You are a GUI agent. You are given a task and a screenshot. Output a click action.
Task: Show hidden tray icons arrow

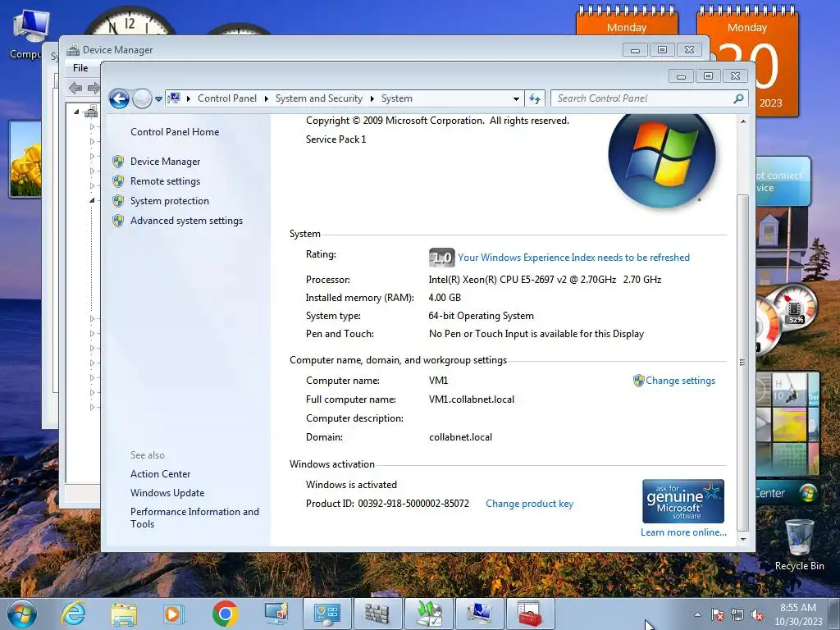click(697, 614)
